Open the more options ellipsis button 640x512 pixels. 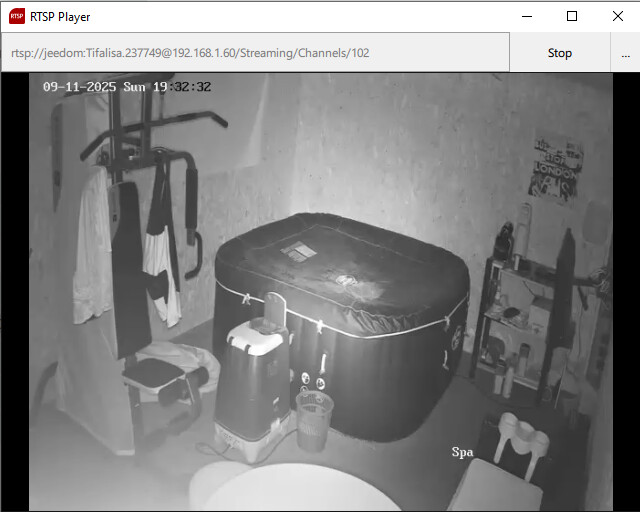625,53
